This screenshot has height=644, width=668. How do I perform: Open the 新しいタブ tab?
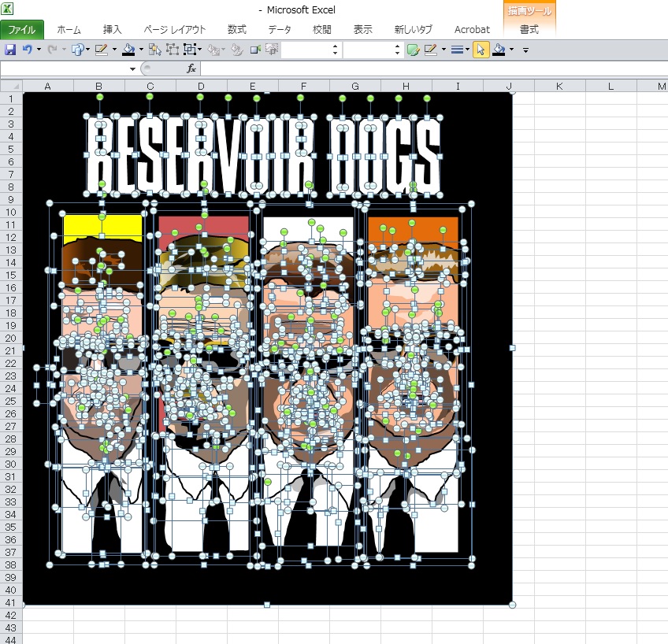[413, 29]
